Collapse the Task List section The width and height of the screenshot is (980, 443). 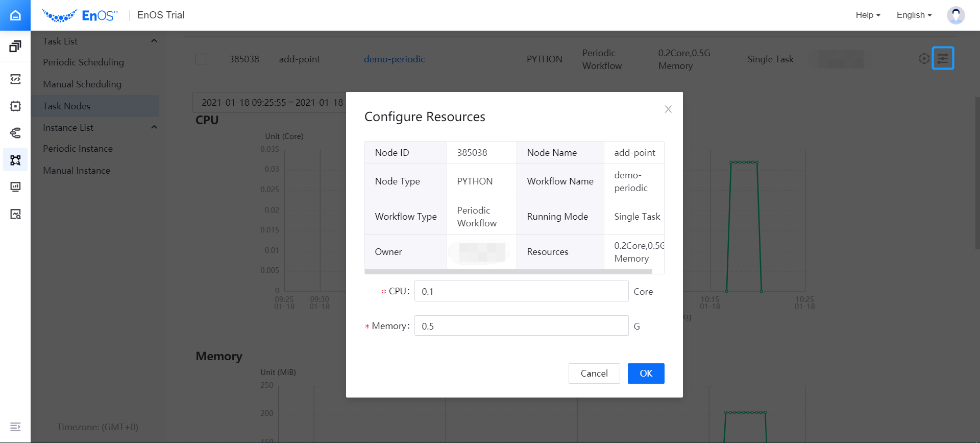(x=154, y=41)
